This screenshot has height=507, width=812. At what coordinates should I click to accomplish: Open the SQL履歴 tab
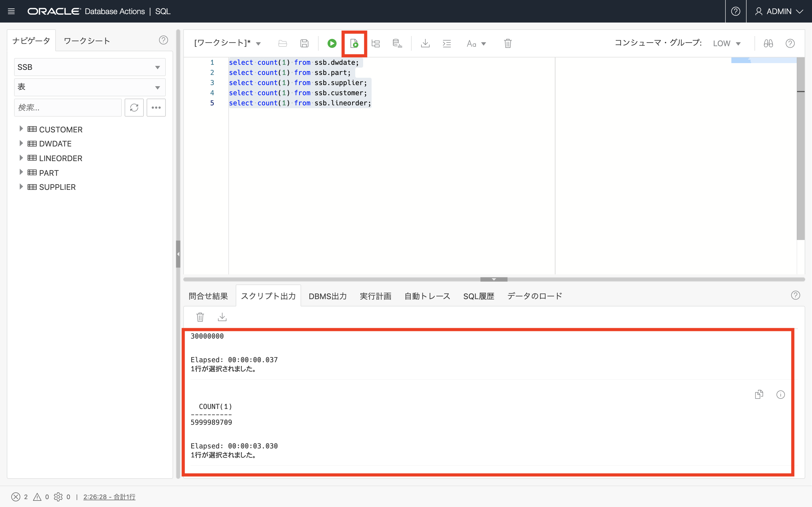478,296
